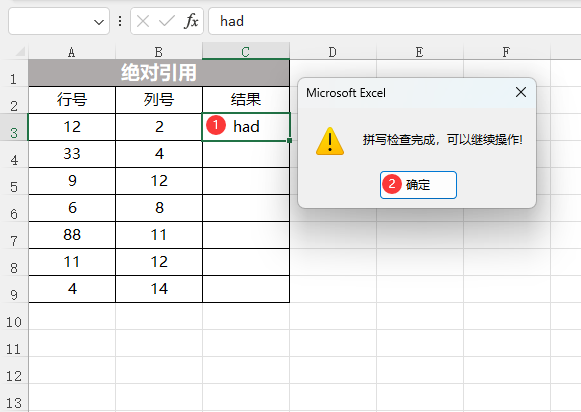Select cell A5 with value 9
The height and width of the screenshot is (412, 581).
72,181
